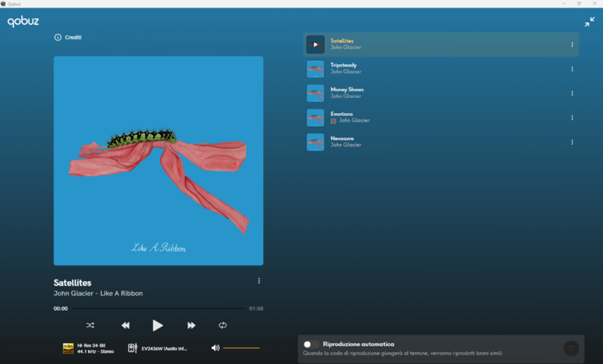
Task: Open more options for Satellites queue row
Action: 572,44
